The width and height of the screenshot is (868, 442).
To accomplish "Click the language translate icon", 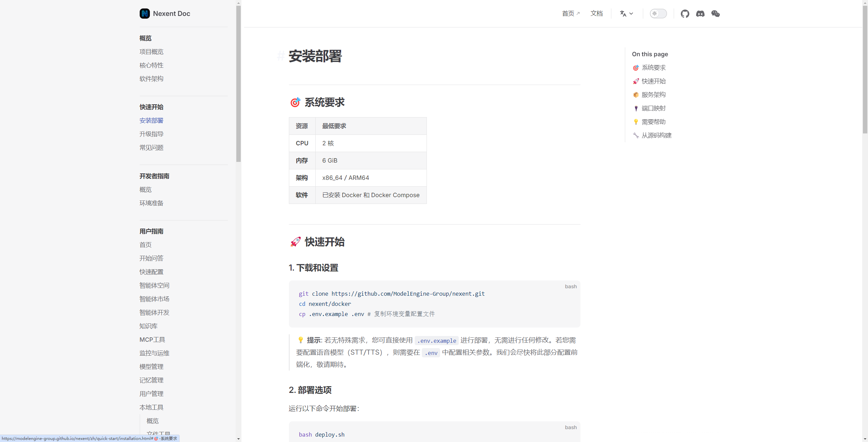I will [x=623, y=14].
